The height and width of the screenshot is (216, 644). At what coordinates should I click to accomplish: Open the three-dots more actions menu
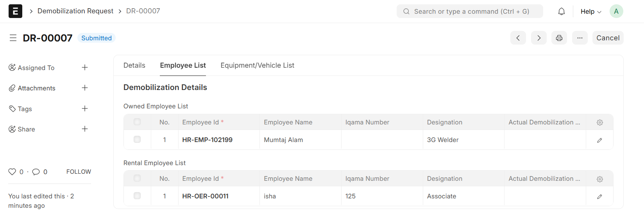click(x=580, y=38)
